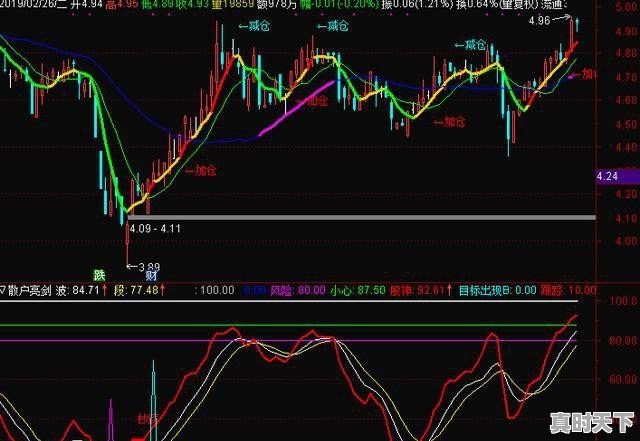640x441 pixels.
Task: Select the gray horizontal support line
Action: (x=362, y=218)
